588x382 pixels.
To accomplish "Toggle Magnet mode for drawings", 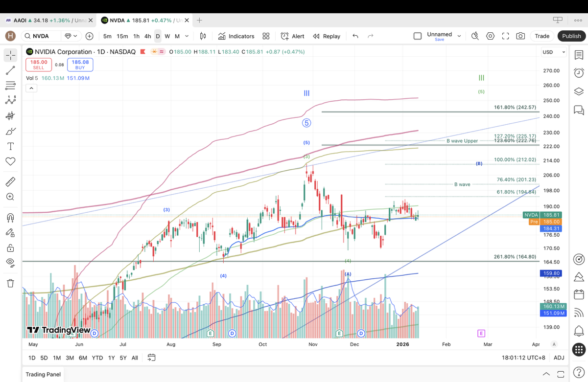I will pyautogui.click(x=10, y=218).
